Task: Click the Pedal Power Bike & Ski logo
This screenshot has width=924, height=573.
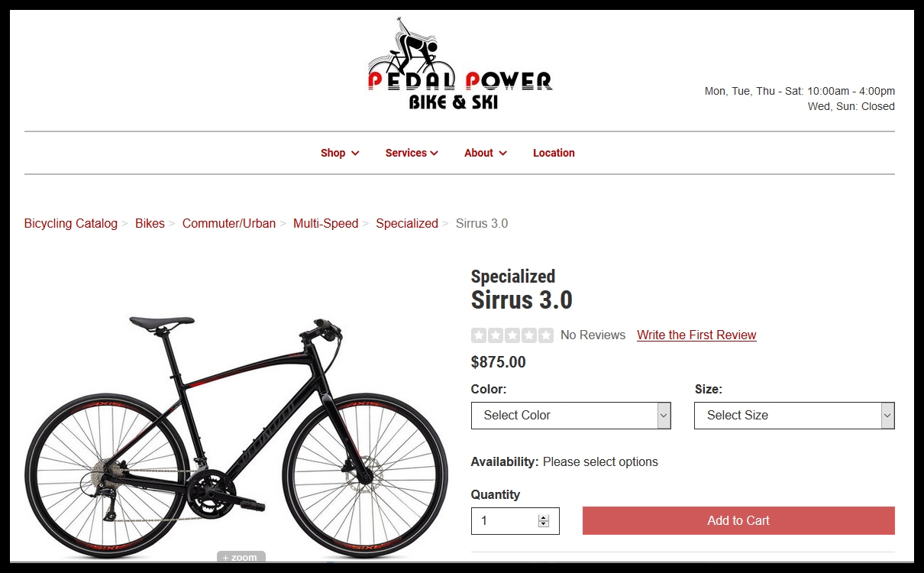Action: coord(460,64)
